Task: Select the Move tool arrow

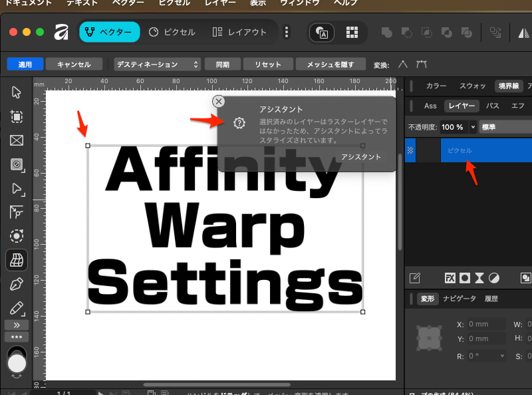Action: click(x=17, y=92)
